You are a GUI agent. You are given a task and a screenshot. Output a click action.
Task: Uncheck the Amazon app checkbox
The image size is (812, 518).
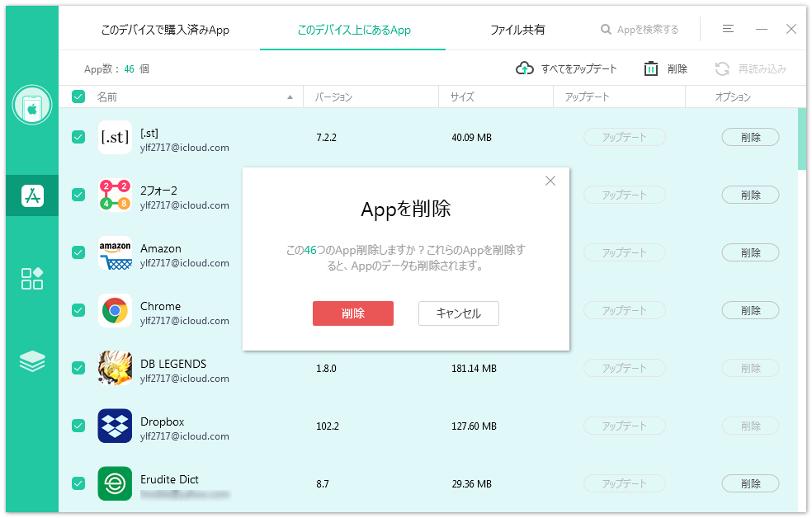coord(78,253)
